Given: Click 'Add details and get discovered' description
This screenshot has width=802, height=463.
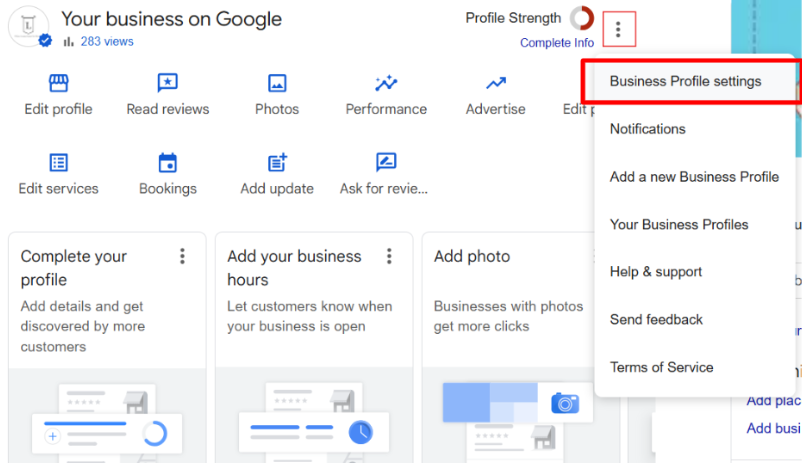Looking at the screenshot, I should [82, 326].
